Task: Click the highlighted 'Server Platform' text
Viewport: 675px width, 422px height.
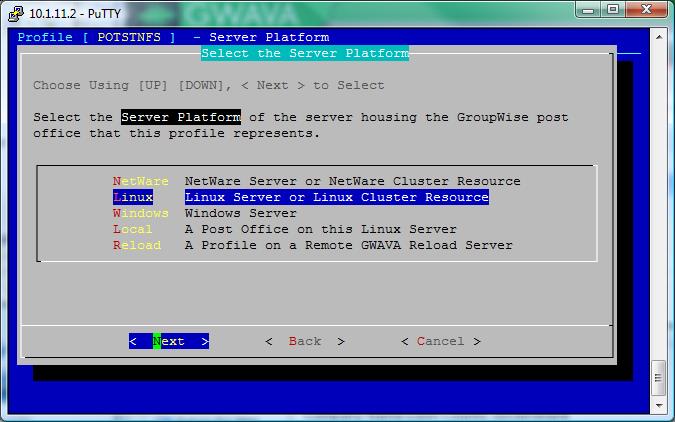Action: click(181, 117)
